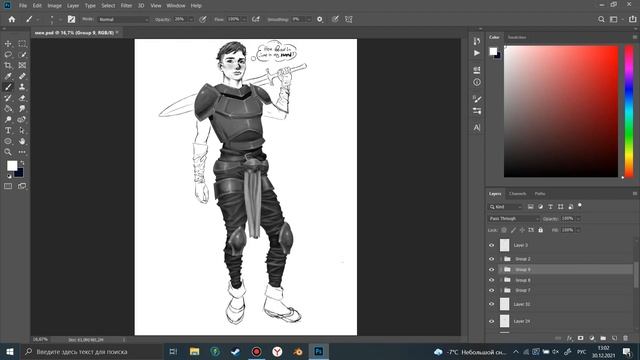Hide Group 9 with eye icon
This screenshot has height=360, width=640.
tap(491, 270)
